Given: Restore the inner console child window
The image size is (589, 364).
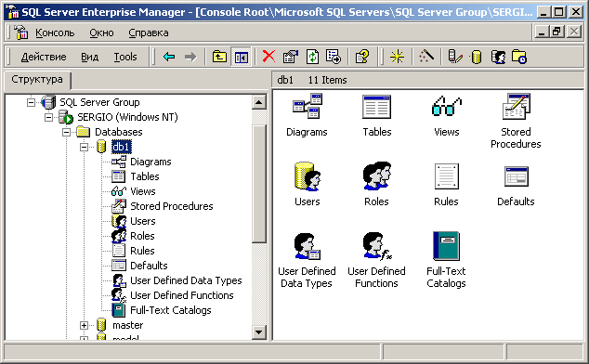Looking at the screenshot, I should [556, 32].
